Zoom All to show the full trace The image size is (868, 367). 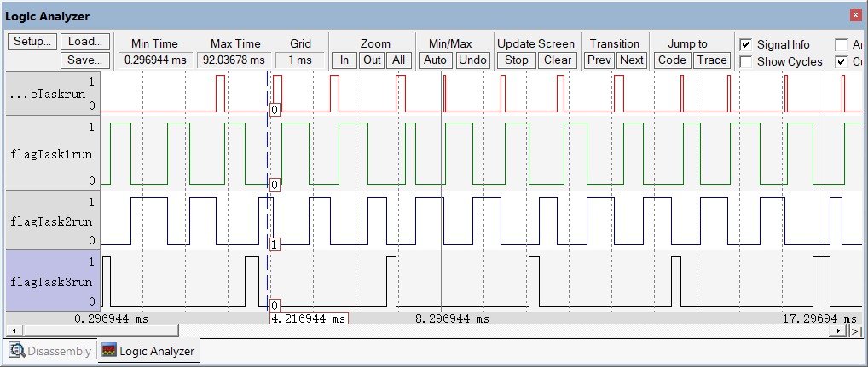(398, 60)
